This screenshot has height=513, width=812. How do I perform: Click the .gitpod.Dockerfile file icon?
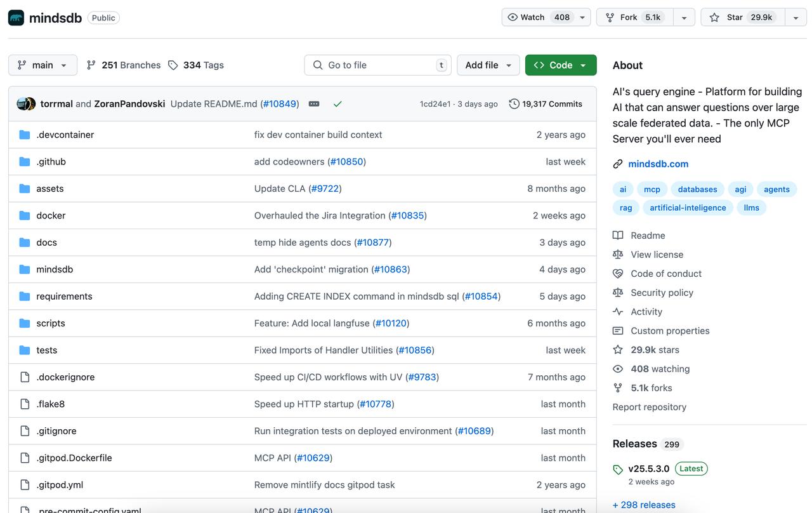[25, 458]
